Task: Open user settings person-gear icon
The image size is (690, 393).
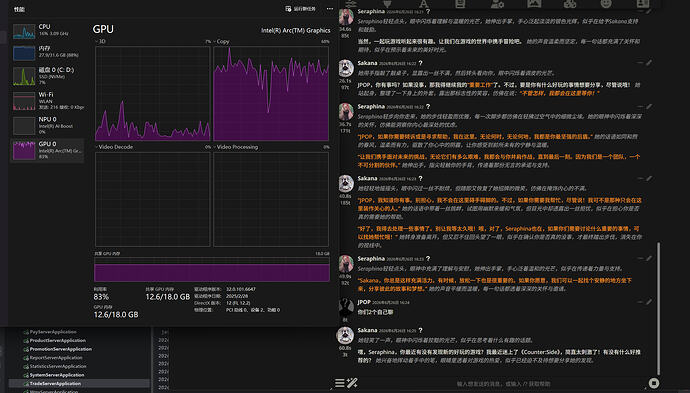Action: coord(497,4)
